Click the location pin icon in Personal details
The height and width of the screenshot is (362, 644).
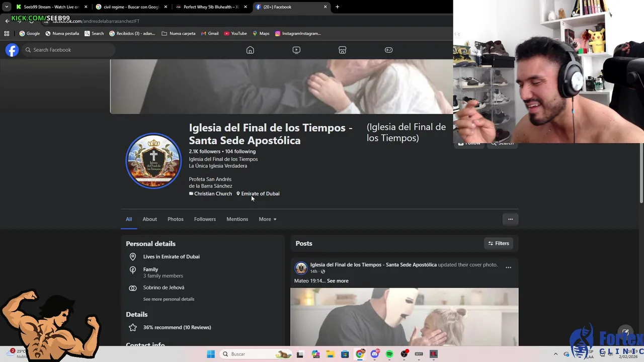click(x=133, y=256)
